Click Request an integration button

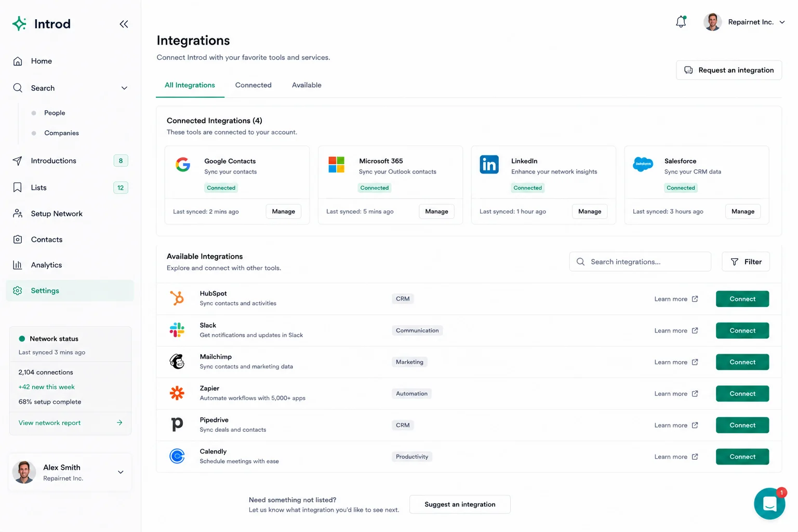click(729, 70)
